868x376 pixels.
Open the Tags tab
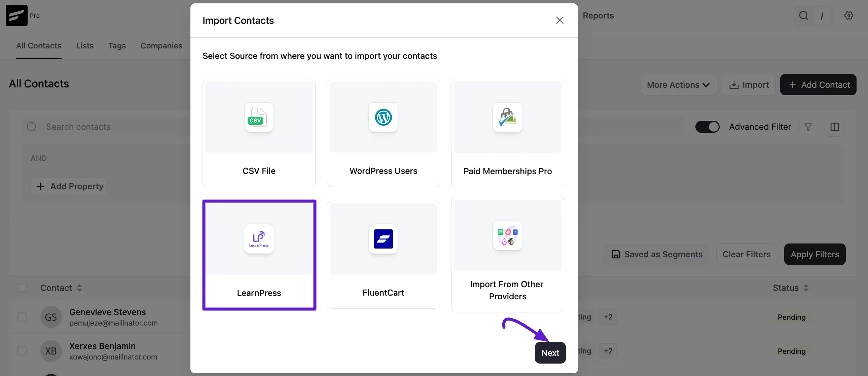click(x=117, y=46)
